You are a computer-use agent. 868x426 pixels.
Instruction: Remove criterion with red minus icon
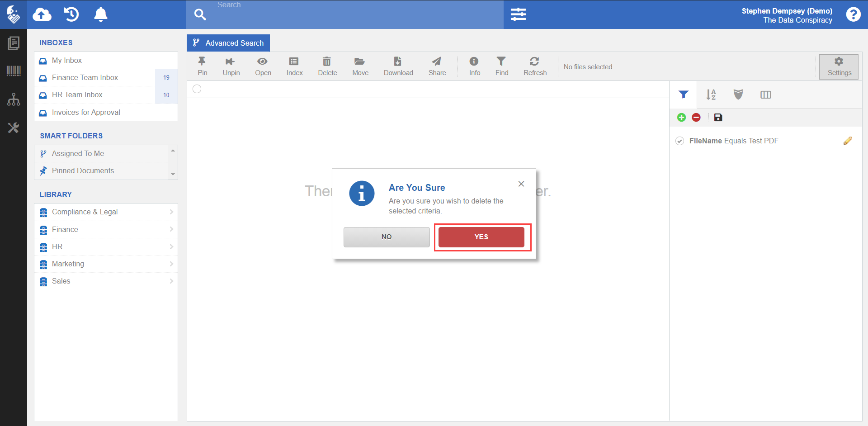point(696,118)
